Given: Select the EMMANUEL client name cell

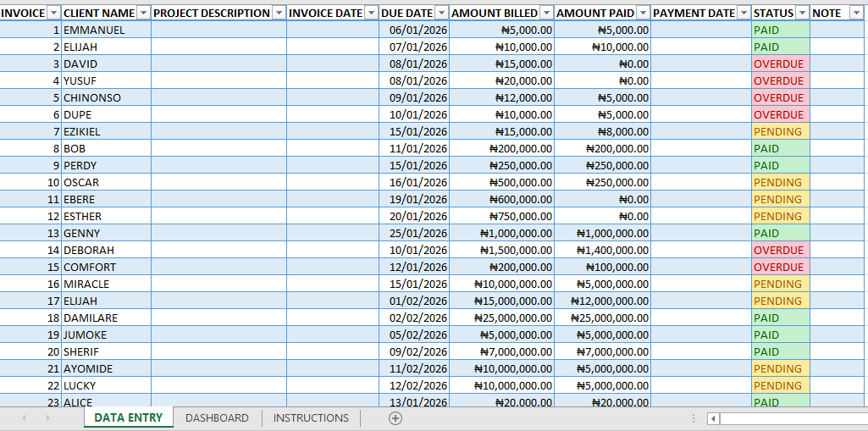Looking at the screenshot, I should (x=106, y=30).
